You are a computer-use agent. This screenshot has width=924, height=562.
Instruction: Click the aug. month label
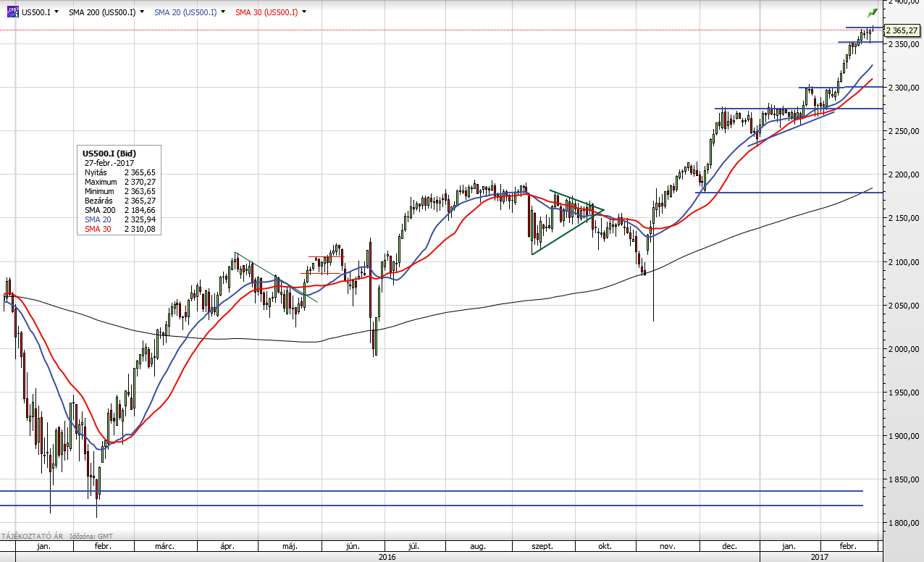pyautogui.click(x=479, y=546)
